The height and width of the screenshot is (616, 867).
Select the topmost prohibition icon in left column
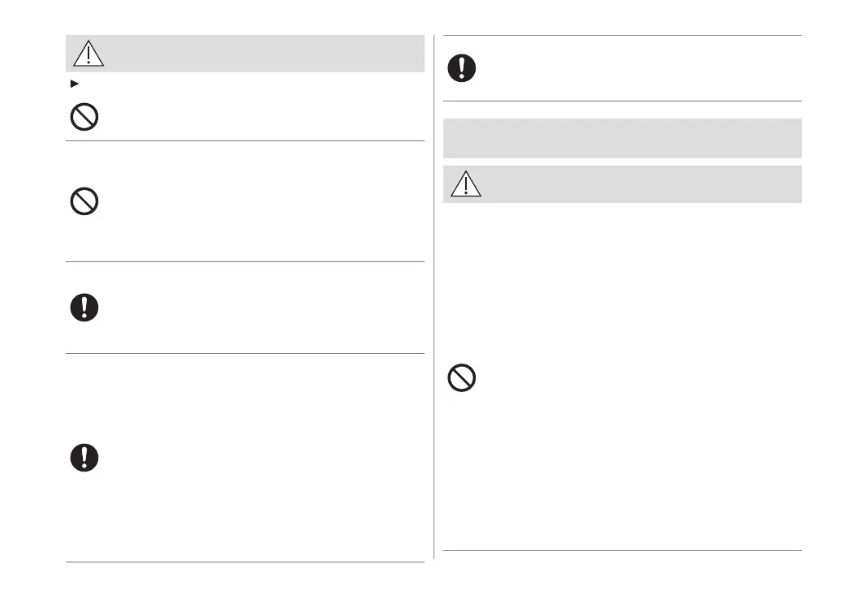pyautogui.click(x=84, y=118)
